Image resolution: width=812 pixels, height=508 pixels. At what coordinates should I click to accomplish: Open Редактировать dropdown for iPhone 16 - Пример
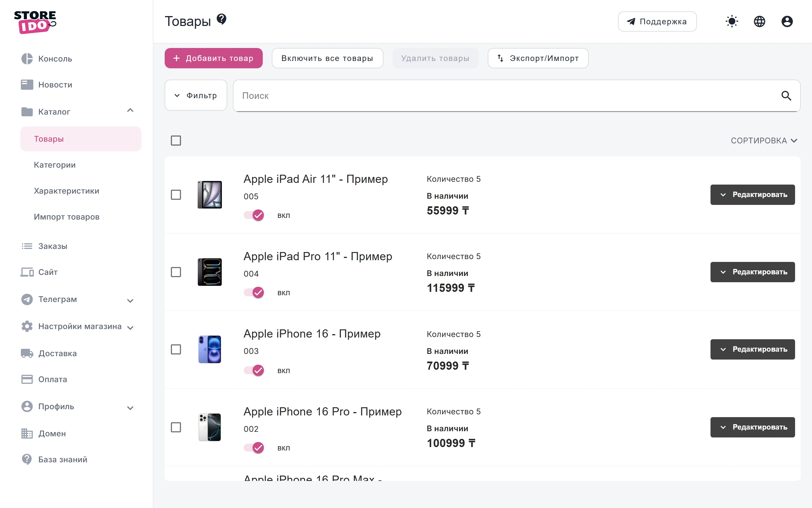(x=753, y=349)
